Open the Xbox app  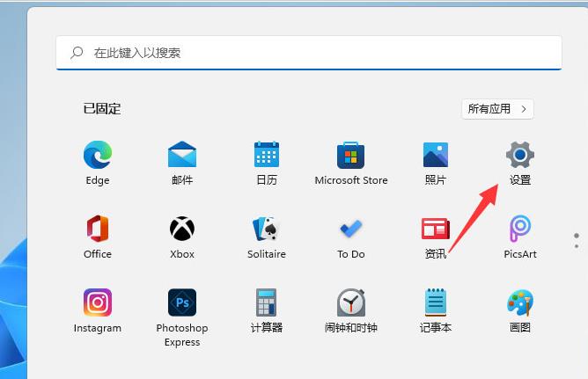[x=182, y=237]
